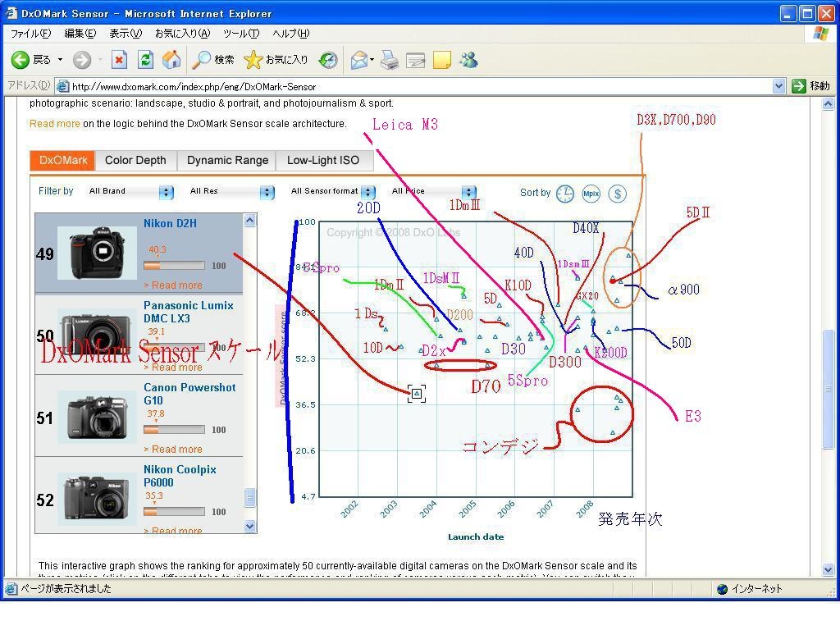Click the Nikon D2H score bar
This screenshot has width=840, height=630.
pos(174,265)
